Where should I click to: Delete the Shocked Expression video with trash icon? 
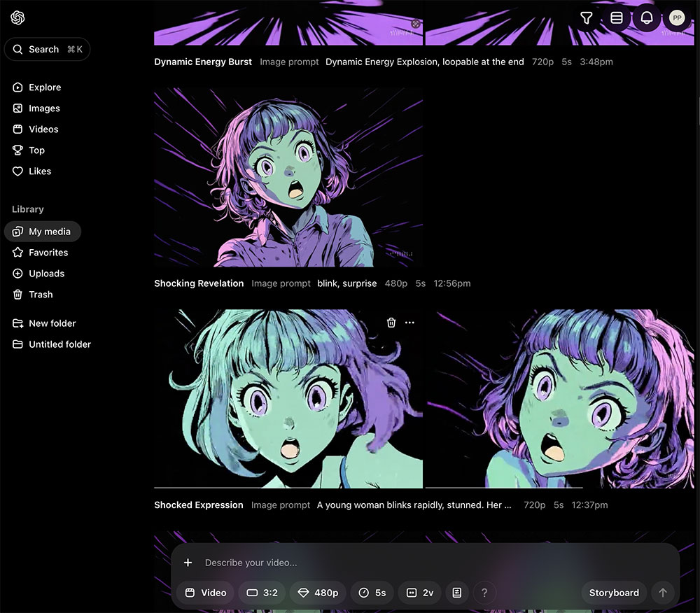(x=391, y=323)
